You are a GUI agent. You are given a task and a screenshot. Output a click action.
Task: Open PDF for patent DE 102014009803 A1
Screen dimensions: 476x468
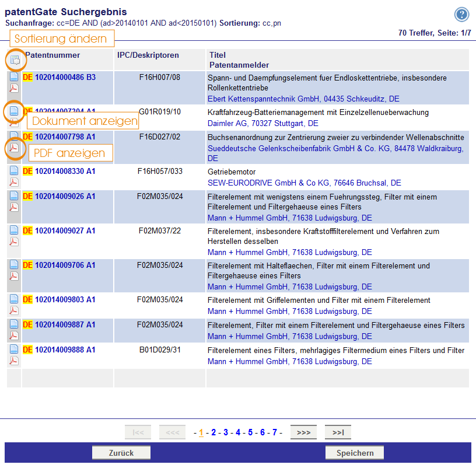pos(14,310)
